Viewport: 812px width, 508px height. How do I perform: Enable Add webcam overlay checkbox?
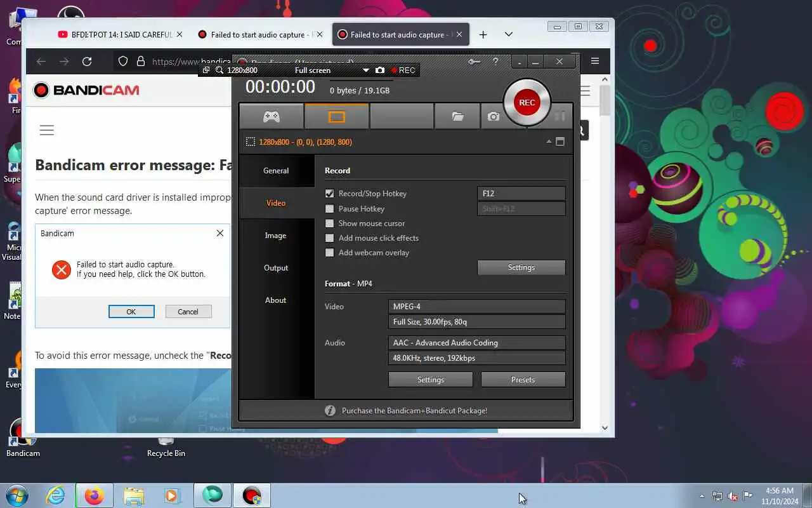click(329, 253)
